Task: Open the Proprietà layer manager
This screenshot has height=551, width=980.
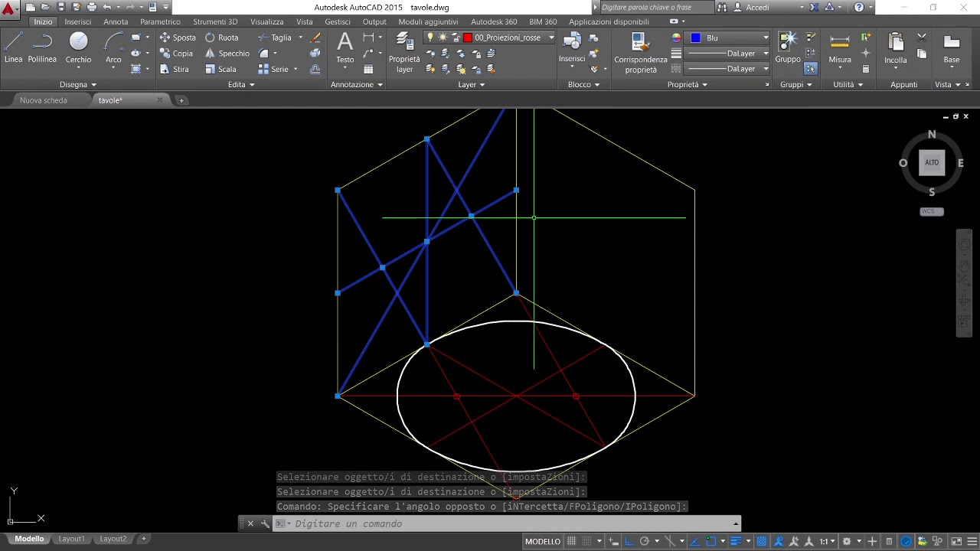Action: point(404,53)
